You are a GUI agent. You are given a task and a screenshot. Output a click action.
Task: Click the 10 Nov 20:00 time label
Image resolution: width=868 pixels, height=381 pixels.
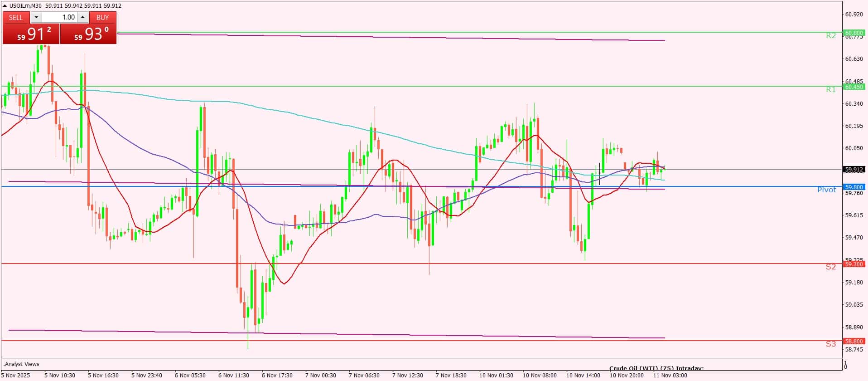click(x=627, y=376)
